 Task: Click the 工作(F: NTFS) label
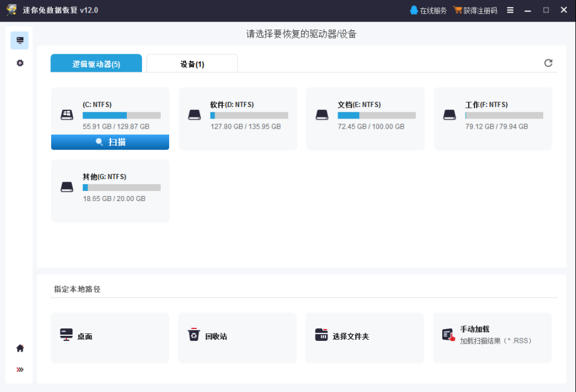486,105
